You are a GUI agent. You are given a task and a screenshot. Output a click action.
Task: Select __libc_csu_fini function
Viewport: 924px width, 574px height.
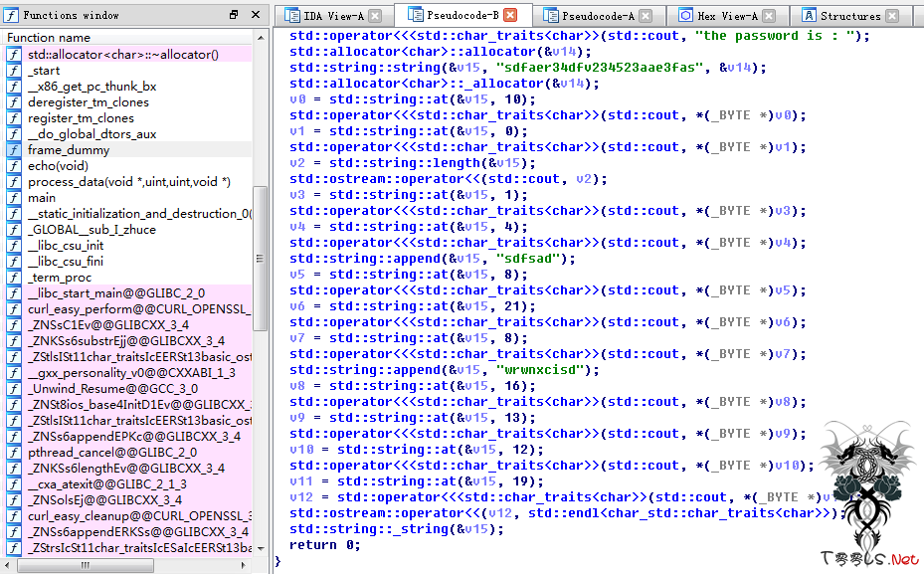coord(128,261)
